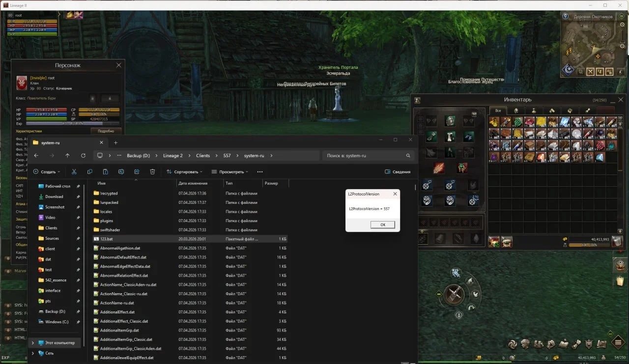This screenshot has height=364, width=629.
Task: Click Clients in the address breadcrumb
Action: [203, 156]
